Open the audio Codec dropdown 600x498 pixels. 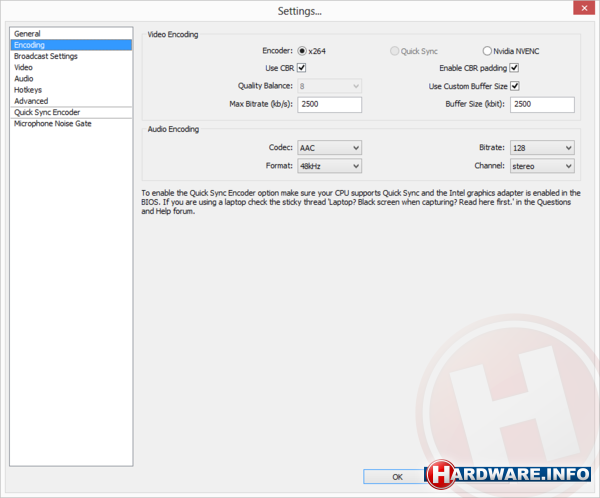coord(329,148)
